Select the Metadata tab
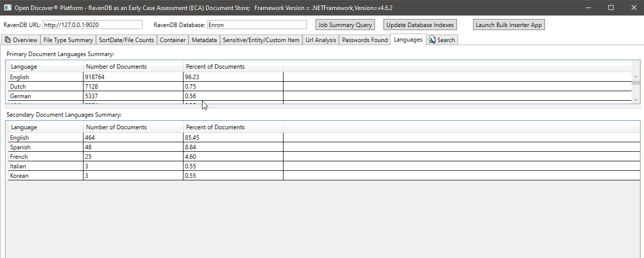Image resolution: width=644 pixels, height=258 pixels. 204,40
